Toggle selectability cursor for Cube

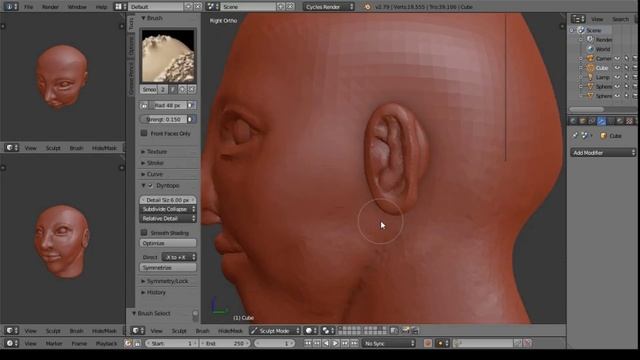point(626,68)
